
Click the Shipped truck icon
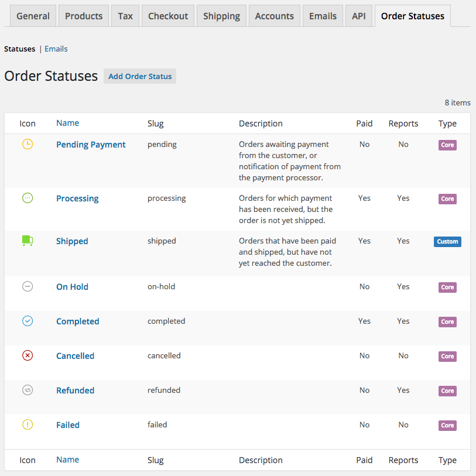pyautogui.click(x=27, y=241)
